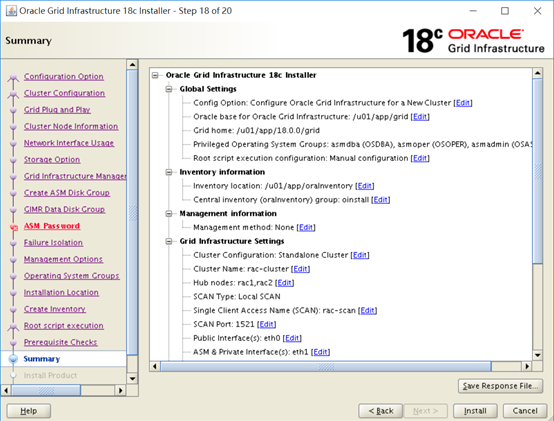Click the summary panel horizontal scrollbar thumb
This screenshot has width=554, height=421.
[x=326, y=366]
